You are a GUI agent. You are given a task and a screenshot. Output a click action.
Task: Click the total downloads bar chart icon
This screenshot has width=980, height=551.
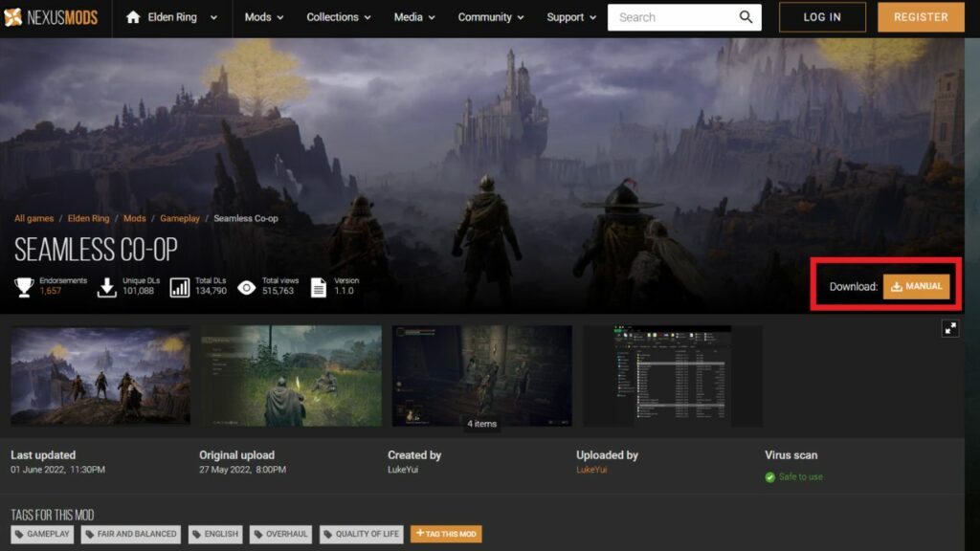coord(179,286)
